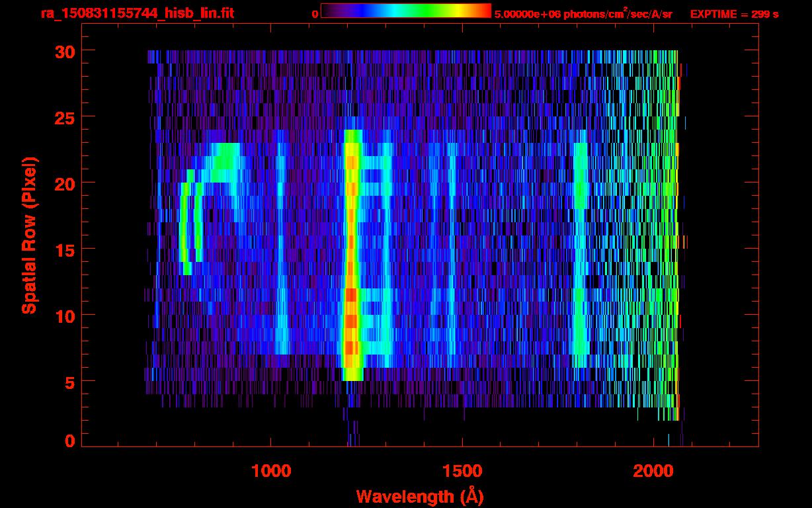Click the 25 tick label on spatial axis
The width and height of the screenshot is (812, 508).
pyautogui.click(x=64, y=117)
